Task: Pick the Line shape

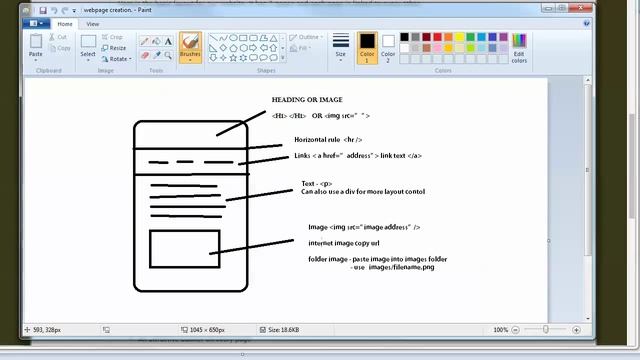Action: (213, 38)
